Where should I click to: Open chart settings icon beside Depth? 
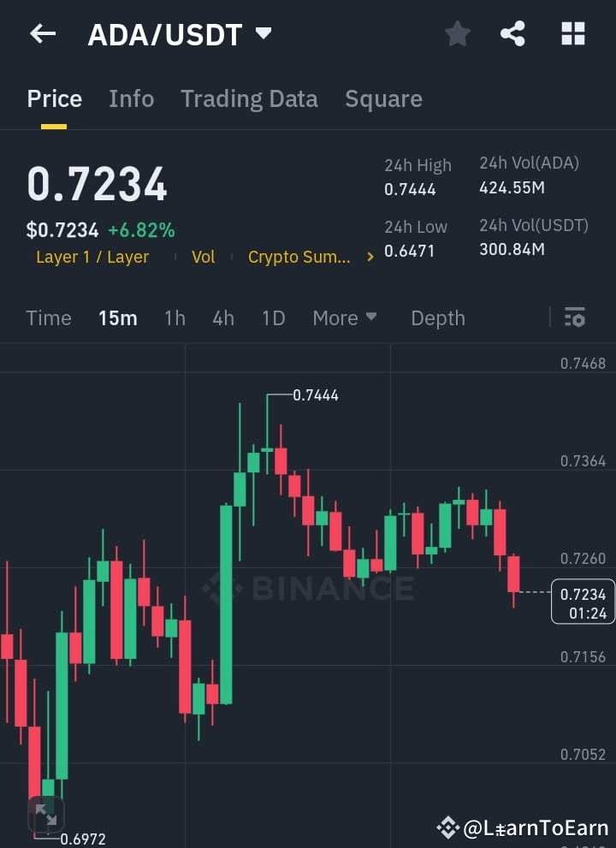(574, 317)
